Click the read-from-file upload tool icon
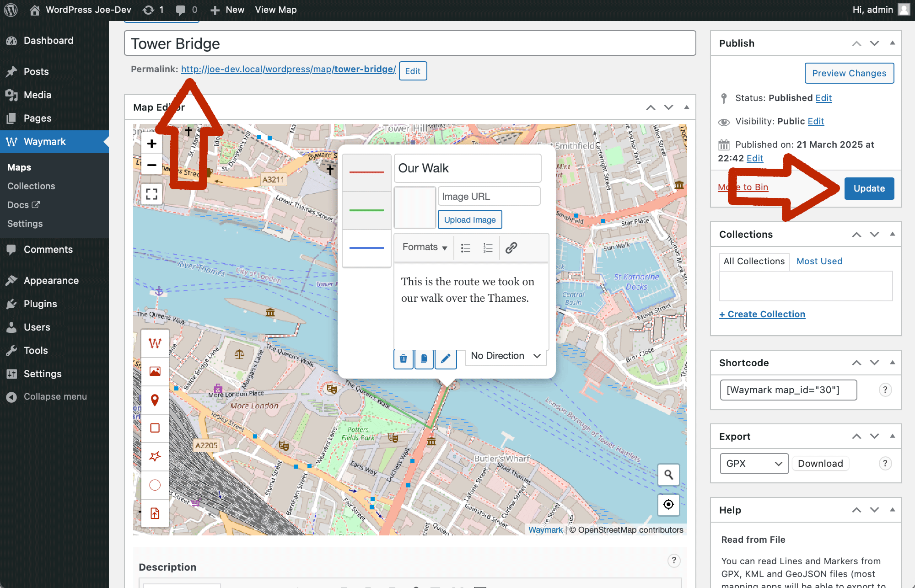This screenshot has height=588, width=915. point(155,513)
